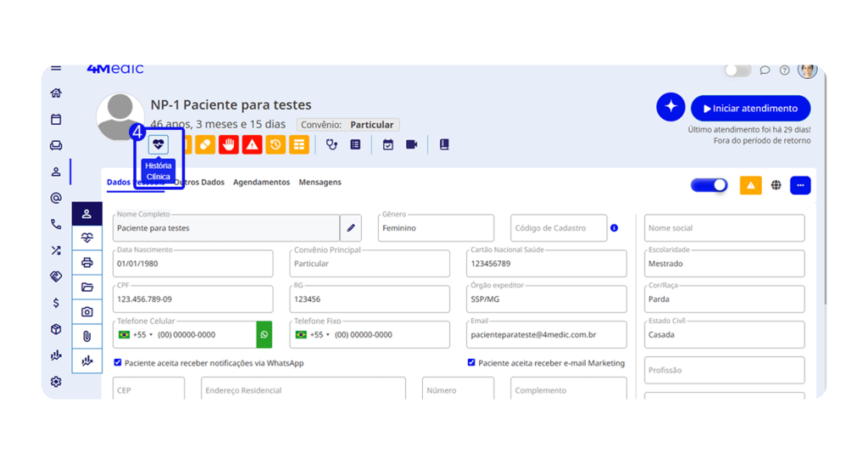Expand the blue three-dots more options menu
This screenshot has width=868, height=465.
pyautogui.click(x=800, y=185)
